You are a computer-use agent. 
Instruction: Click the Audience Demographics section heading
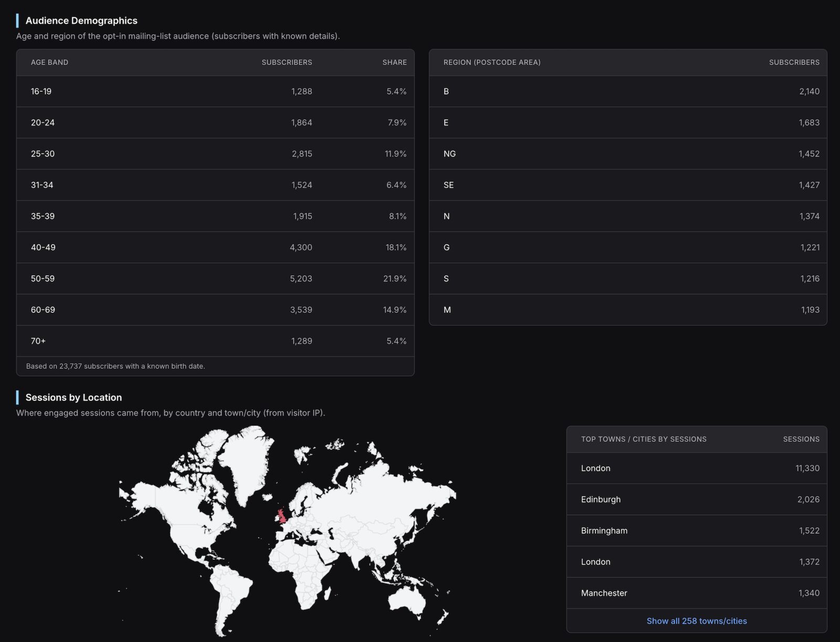(81, 20)
